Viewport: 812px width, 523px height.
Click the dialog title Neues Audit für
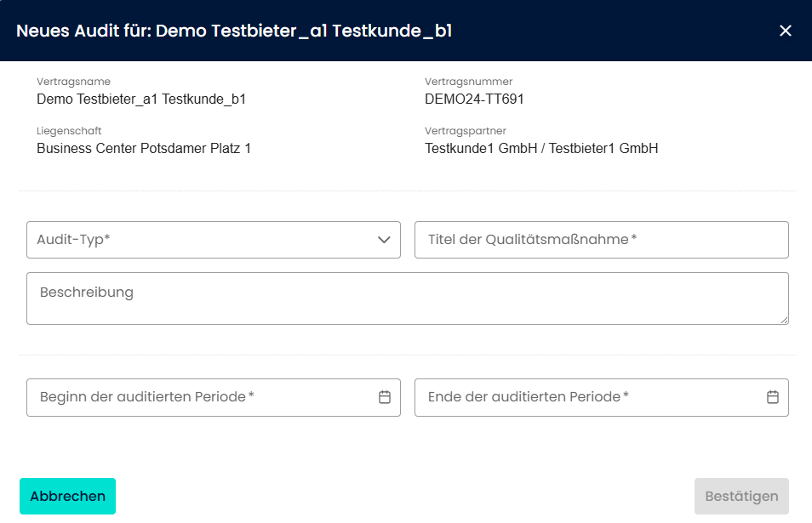pyautogui.click(x=234, y=31)
